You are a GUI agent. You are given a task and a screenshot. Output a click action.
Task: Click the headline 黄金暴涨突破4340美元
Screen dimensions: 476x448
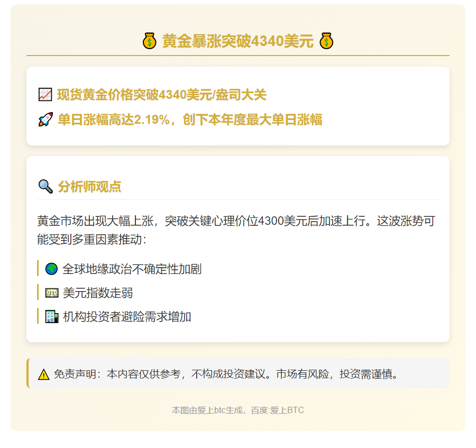[x=237, y=41]
